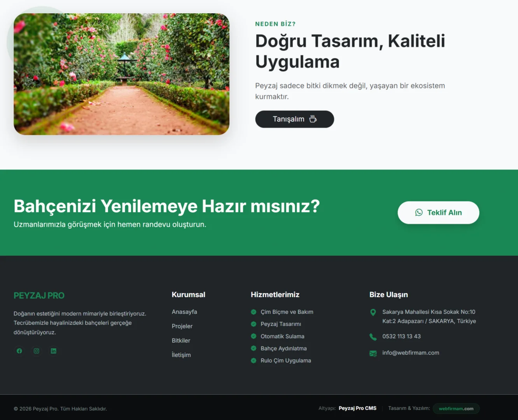The width and height of the screenshot is (518, 420).
Task: Open the Otomatik Sulama service link
Action: [282, 336]
